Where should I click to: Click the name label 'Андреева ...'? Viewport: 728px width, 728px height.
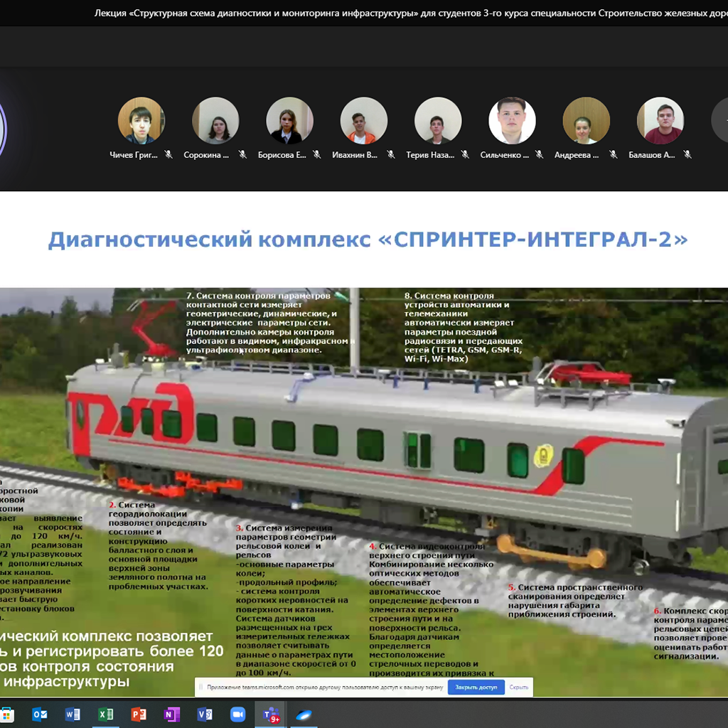pos(577,155)
